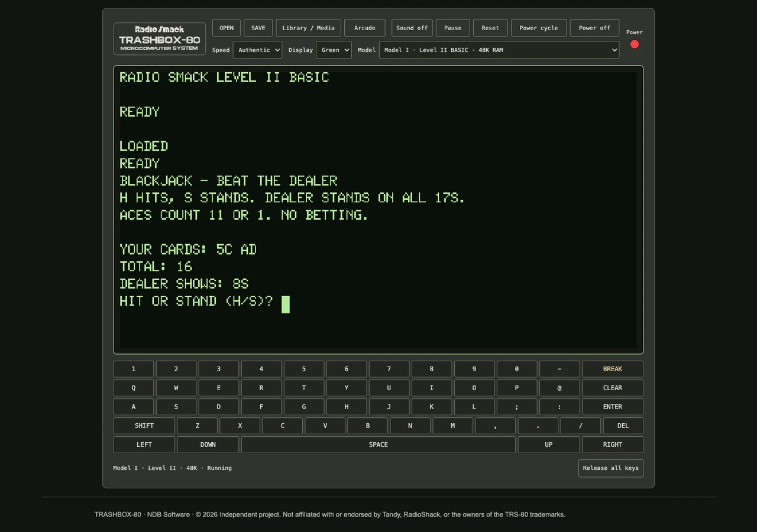This screenshot has height=532, width=757.
Task: Click the CLEAR key
Action: [x=613, y=388]
